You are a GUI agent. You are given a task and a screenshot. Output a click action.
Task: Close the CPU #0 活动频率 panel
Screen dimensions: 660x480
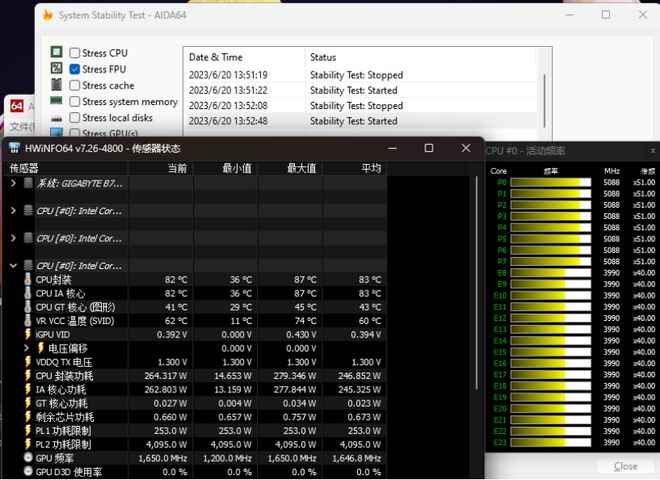pyautogui.click(x=653, y=151)
